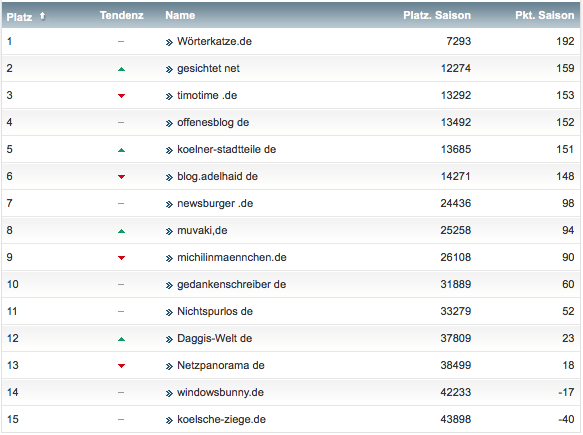Open the windowsbunny.de link
583x435 pixels.
[220, 392]
